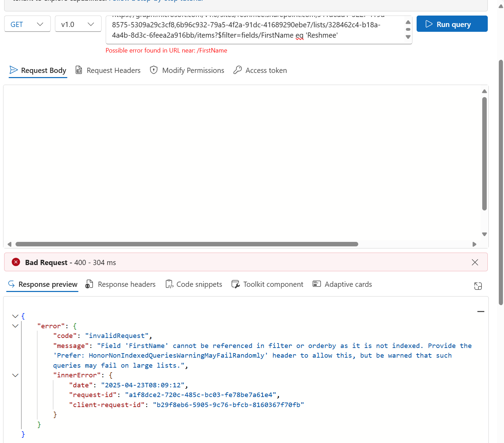This screenshot has height=443, width=504.
Task: Click the page vertical scrollbar thumb
Action: pyautogui.click(x=501, y=182)
